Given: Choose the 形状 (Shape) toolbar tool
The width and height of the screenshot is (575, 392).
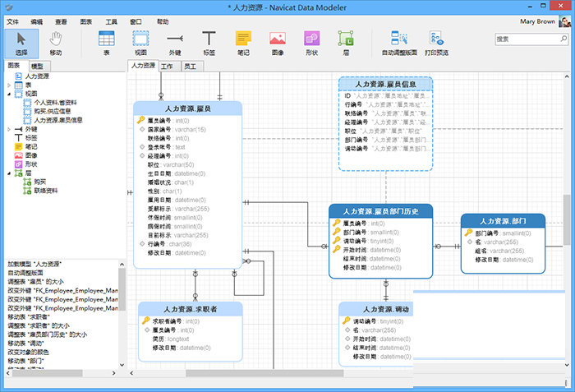Looking at the screenshot, I should 311,44.
